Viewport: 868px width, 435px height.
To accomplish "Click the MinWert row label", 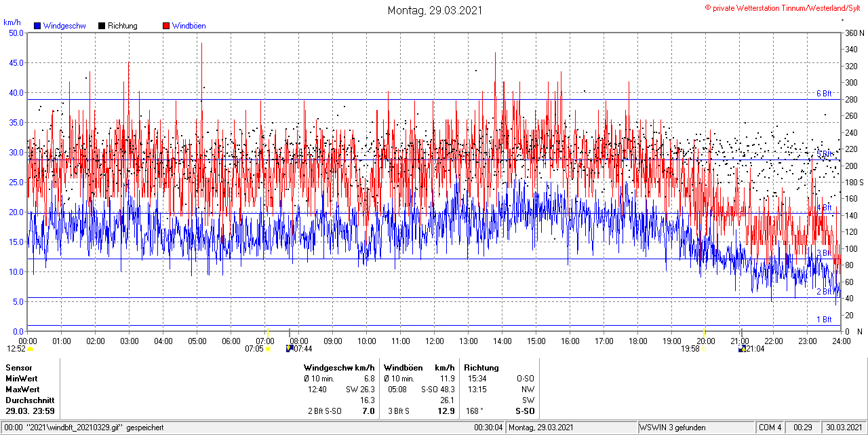I will (22, 379).
